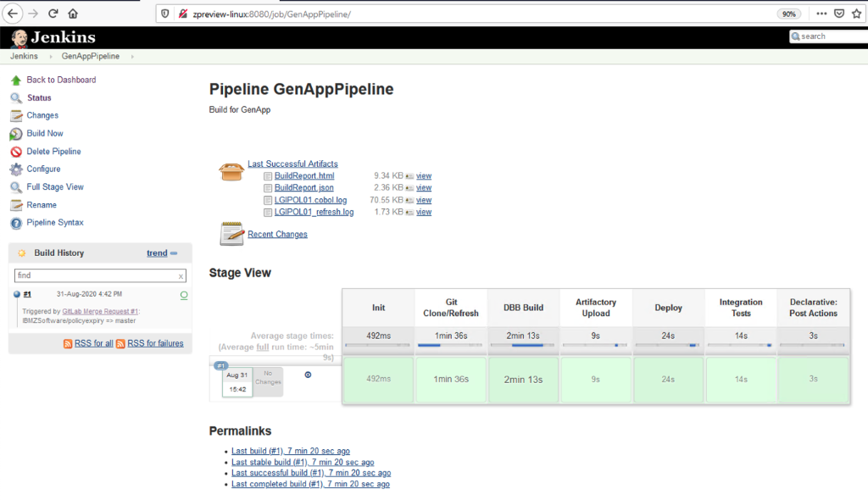Click the green Back to Dashboard arrow icon
Image resolution: width=868 pixels, height=500 pixels.
click(16, 81)
